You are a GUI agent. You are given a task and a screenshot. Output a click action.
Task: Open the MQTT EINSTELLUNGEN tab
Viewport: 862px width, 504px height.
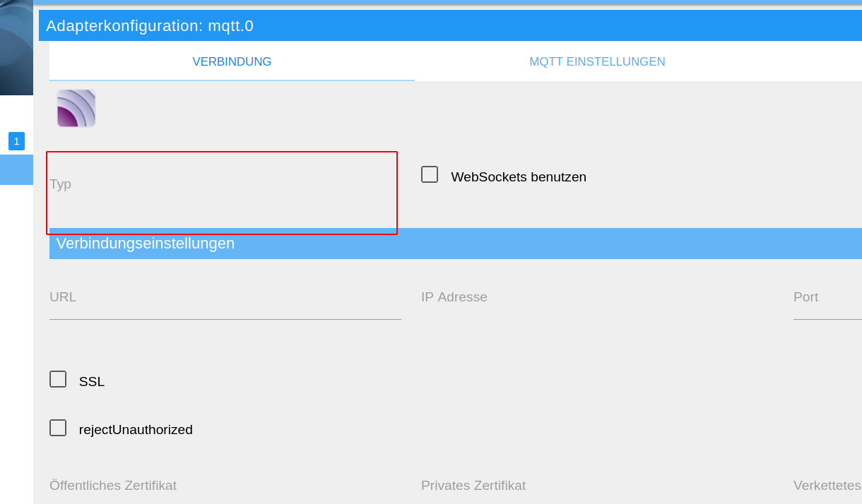tap(597, 61)
